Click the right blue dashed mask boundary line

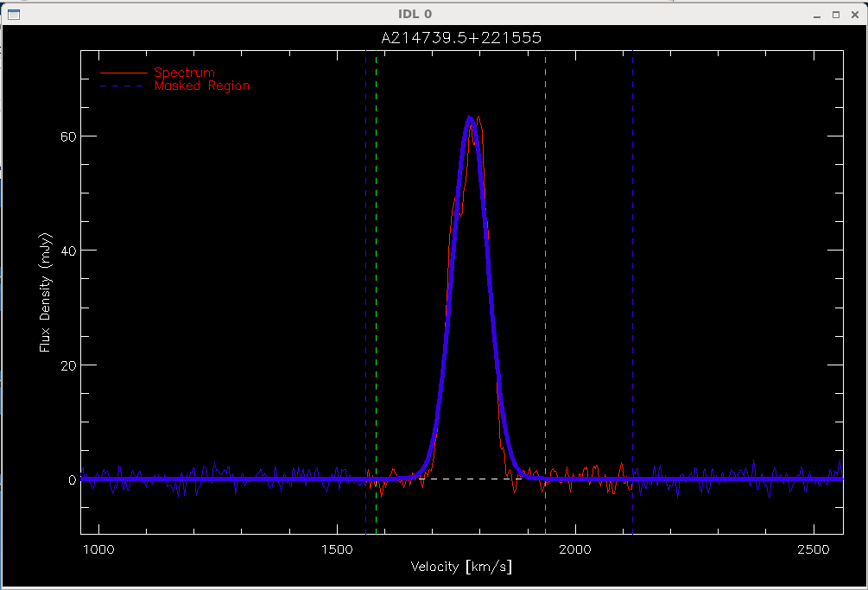[633, 292]
